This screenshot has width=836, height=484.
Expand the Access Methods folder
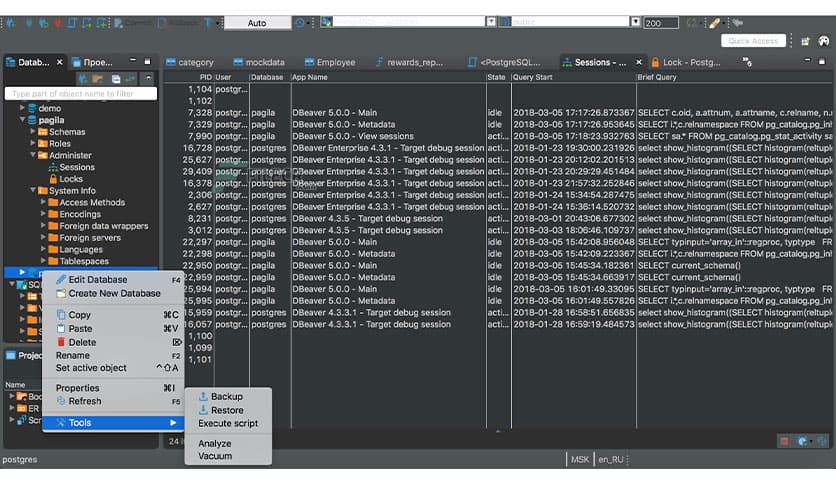43,203
